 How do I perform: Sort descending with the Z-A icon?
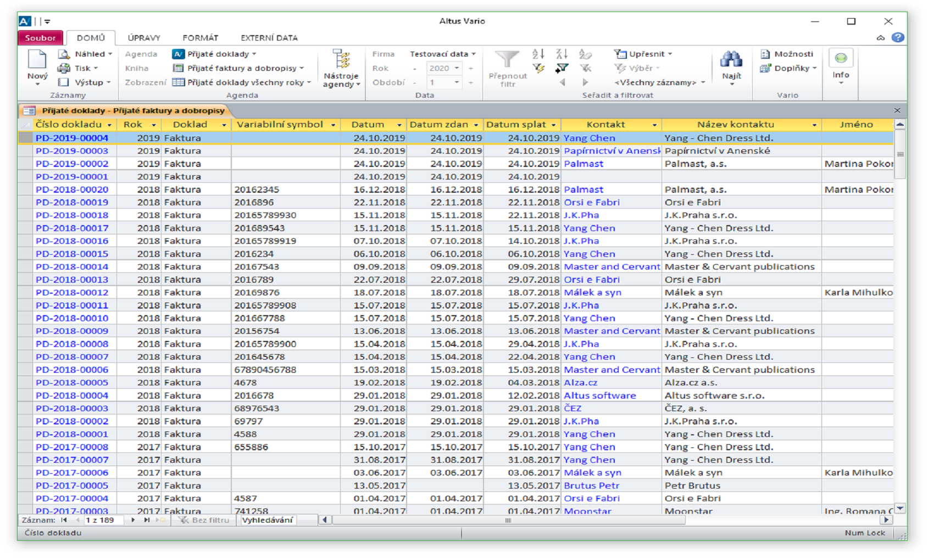(562, 54)
